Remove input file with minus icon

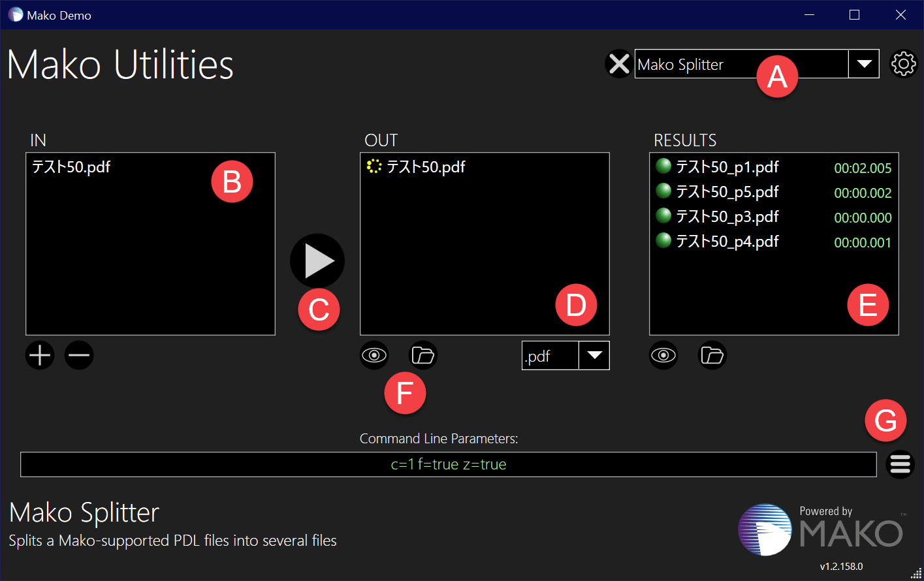[x=79, y=356]
